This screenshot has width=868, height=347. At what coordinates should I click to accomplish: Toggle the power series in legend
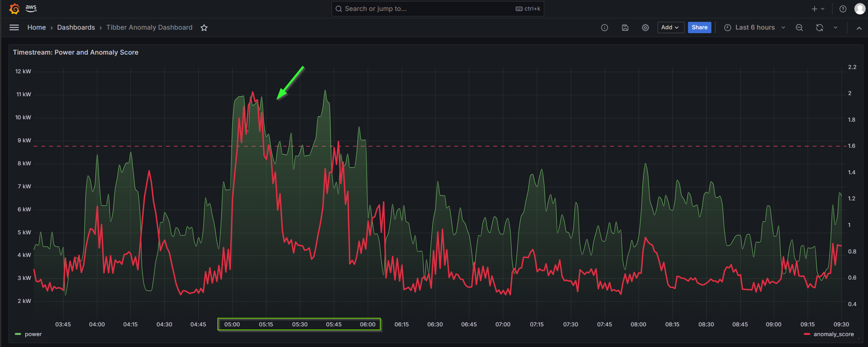33,334
